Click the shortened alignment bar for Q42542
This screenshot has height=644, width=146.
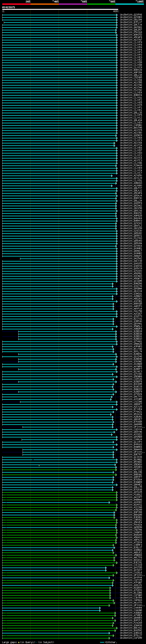pos(69,259)
